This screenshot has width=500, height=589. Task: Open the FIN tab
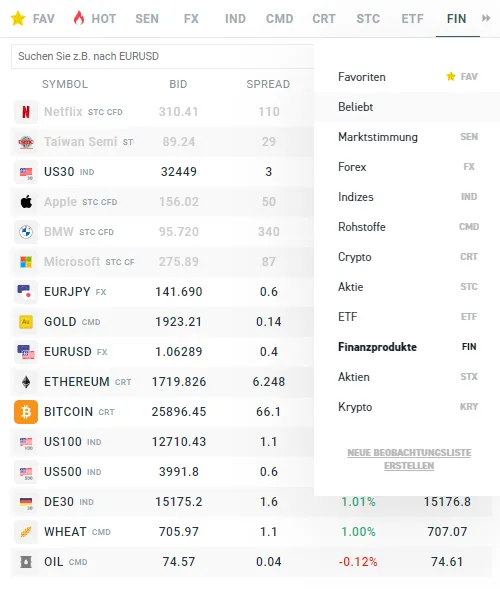click(x=457, y=18)
